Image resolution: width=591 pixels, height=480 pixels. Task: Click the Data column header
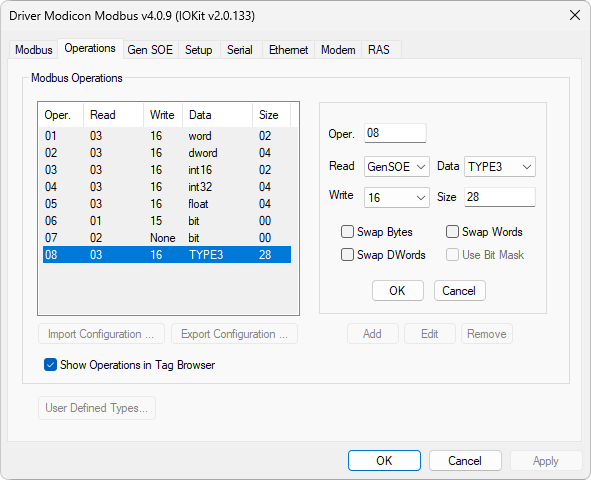217,115
